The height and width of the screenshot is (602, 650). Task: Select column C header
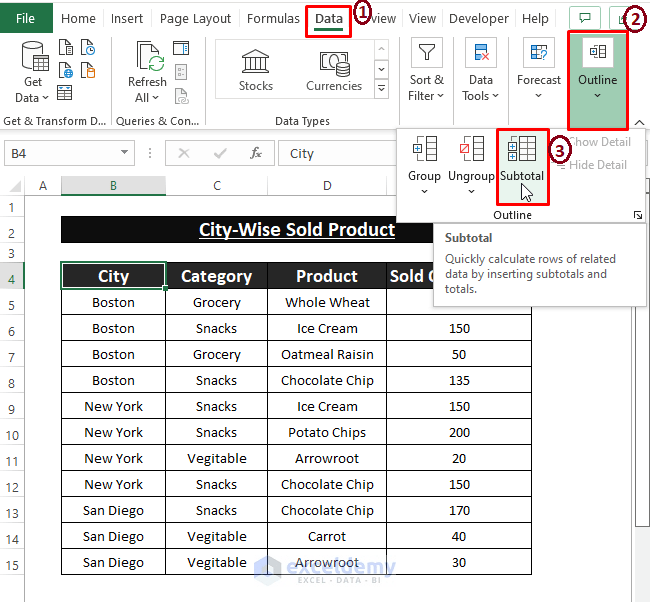point(217,185)
